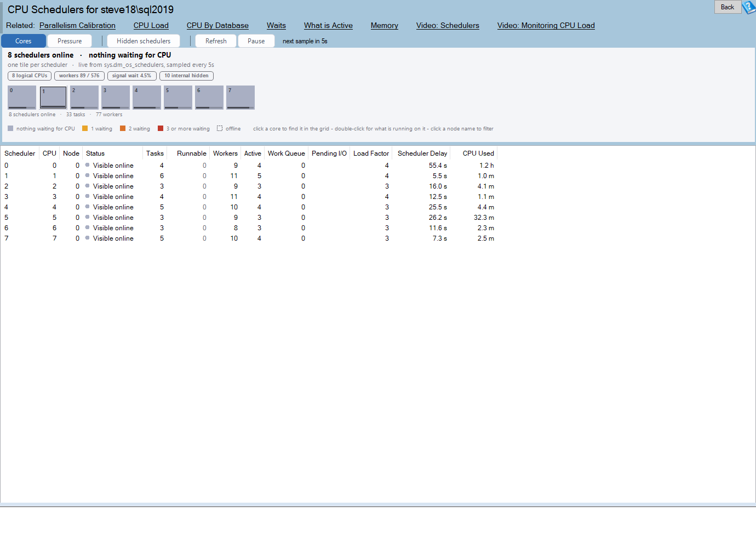Click the Refresh button
This screenshot has width=756, height=535.
click(x=216, y=41)
